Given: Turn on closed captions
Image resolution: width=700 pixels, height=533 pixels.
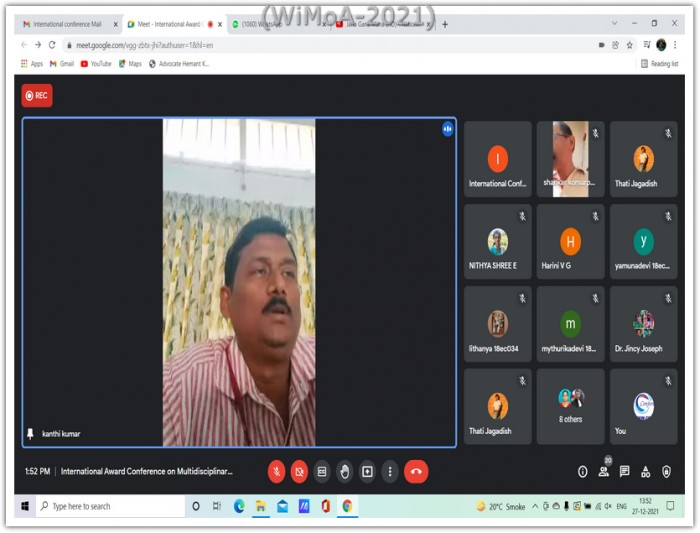Looking at the screenshot, I should (x=322, y=471).
